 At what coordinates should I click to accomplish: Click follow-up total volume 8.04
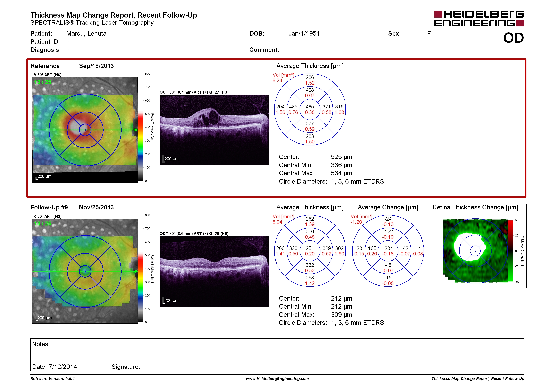(x=277, y=222)
